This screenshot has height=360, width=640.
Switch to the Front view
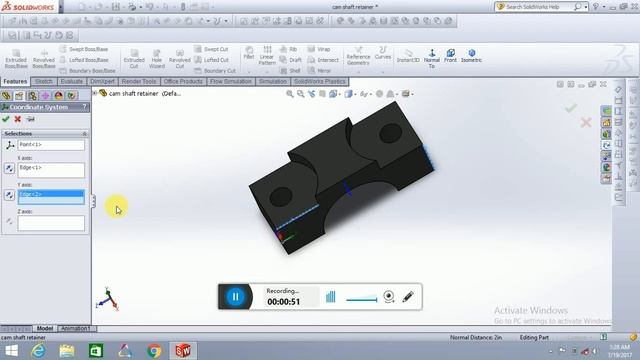pyautogui.click(x=451, y=56)
